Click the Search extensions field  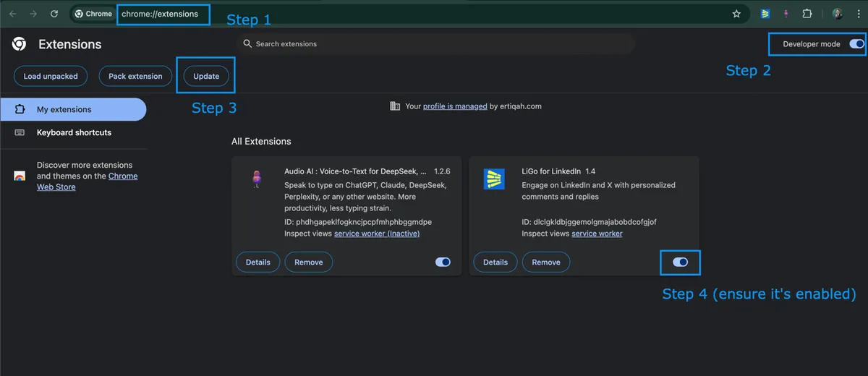(434, 44)
